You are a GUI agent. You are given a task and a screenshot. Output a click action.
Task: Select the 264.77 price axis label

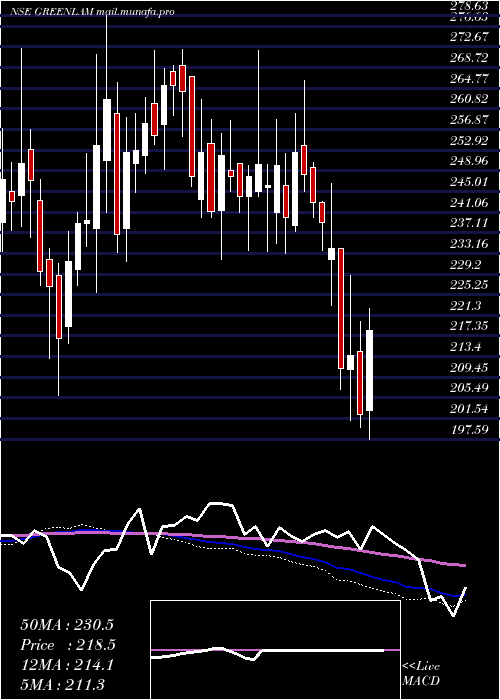coord(470,79)
